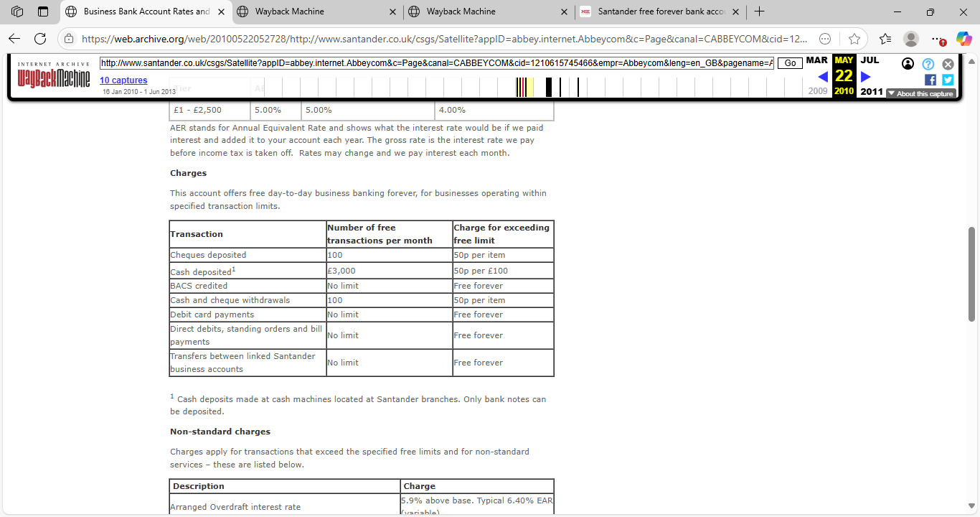Image resolution: width=980 pixels, height=517 pixels.
Task: Close the Wayback toolbar
Action: pyautogui.click(x=948, y=64)
